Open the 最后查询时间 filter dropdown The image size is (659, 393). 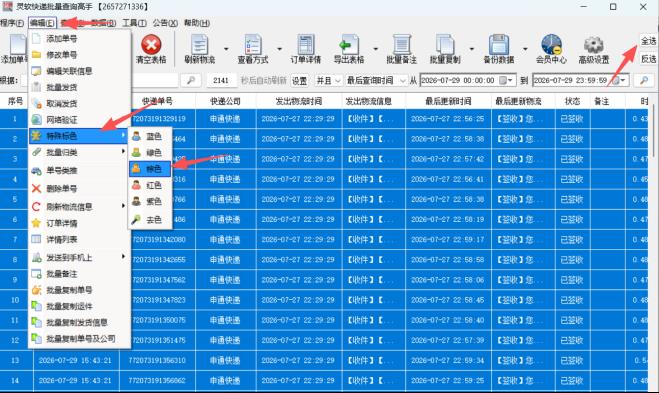coord(376,80)
